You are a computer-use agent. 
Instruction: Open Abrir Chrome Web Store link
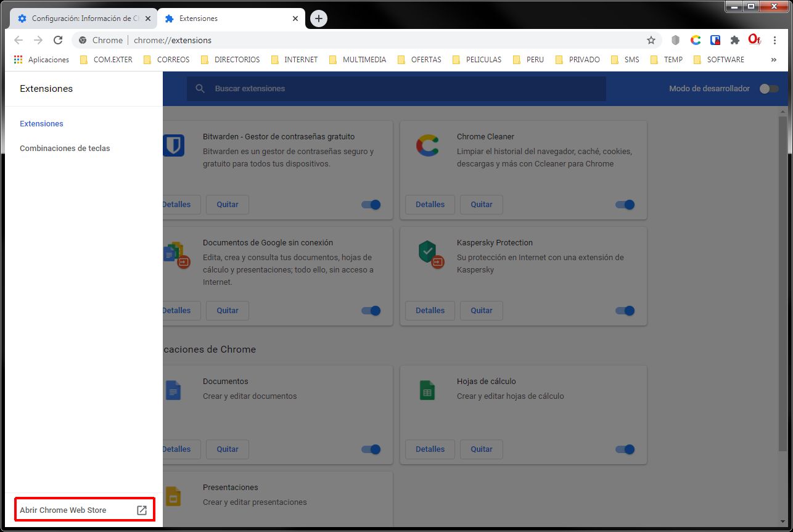coord(84,510)
